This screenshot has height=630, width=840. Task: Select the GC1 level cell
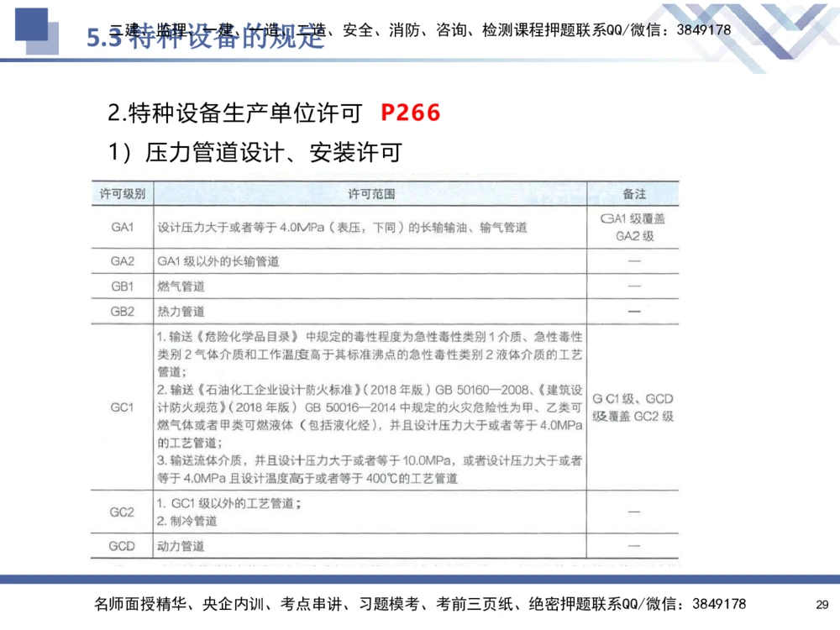coord(121,407)
